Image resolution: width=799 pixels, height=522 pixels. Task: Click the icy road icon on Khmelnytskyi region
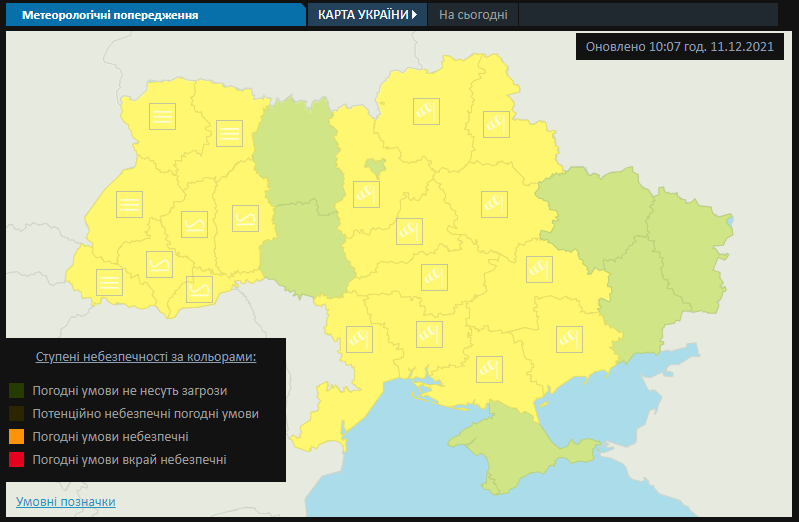(x=245, y=218)
